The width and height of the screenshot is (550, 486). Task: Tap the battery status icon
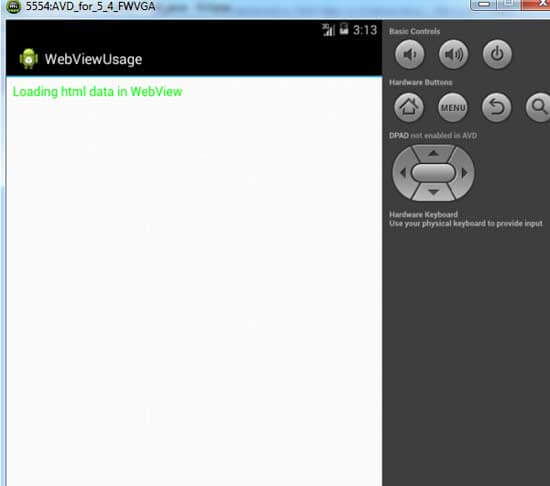click(344, 29)
